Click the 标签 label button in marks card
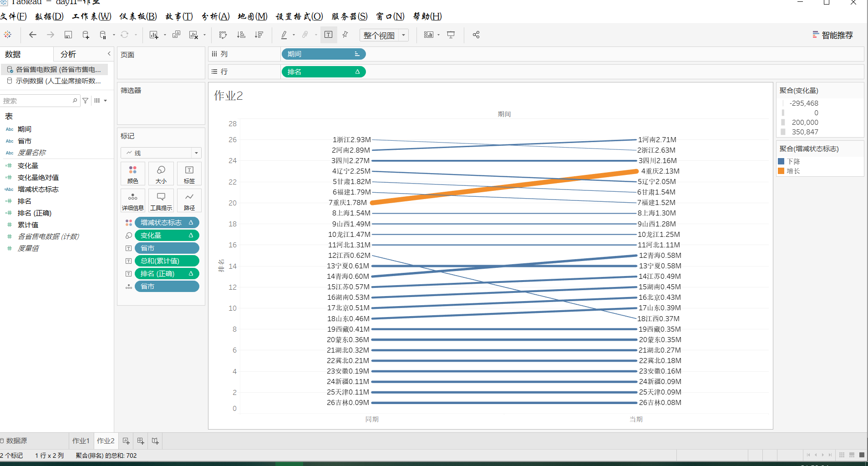This screenshot has width=868, height=466. pos(189,174)
